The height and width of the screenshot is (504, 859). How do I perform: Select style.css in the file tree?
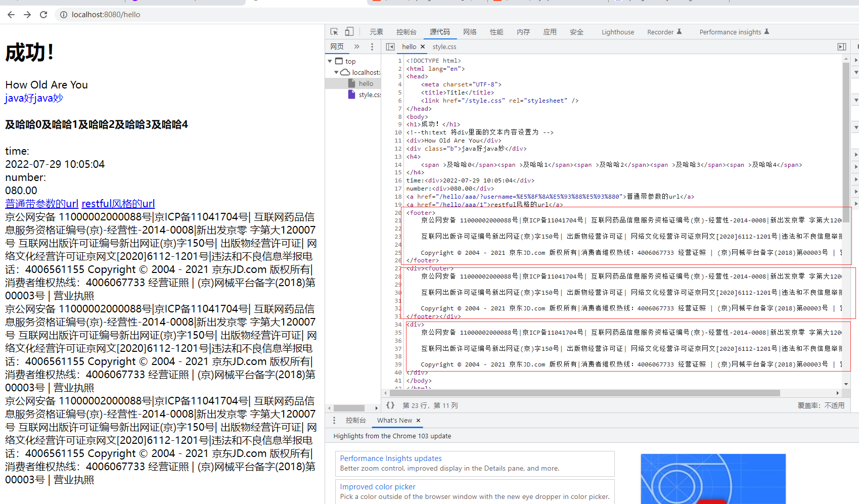370,95
